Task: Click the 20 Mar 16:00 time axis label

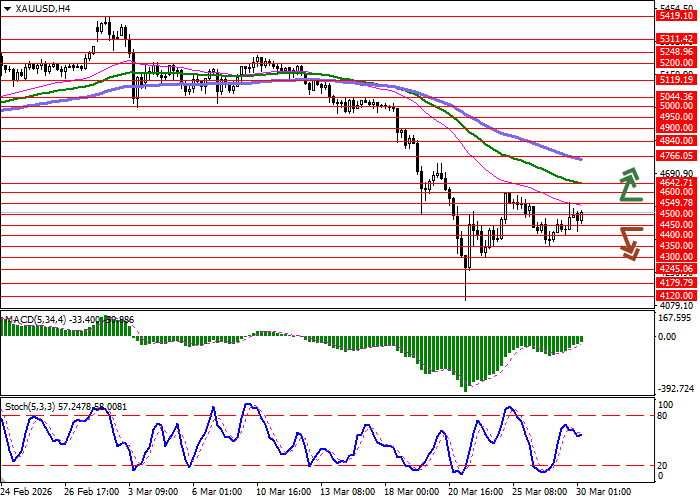Action: point(476,492)
